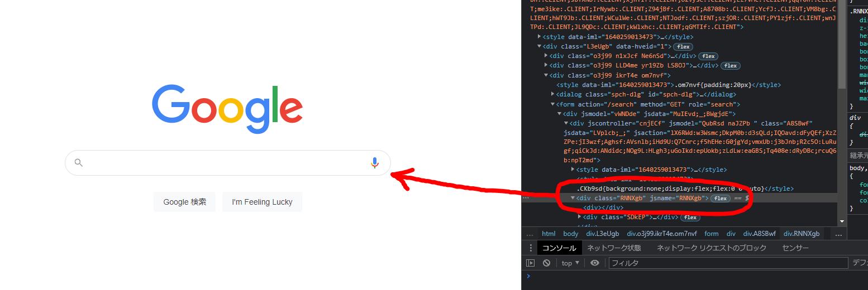Viewport: 868px width, 290px height.
Task: Select div.A8SBwf breadcrumb
Action: coord(759,234)
